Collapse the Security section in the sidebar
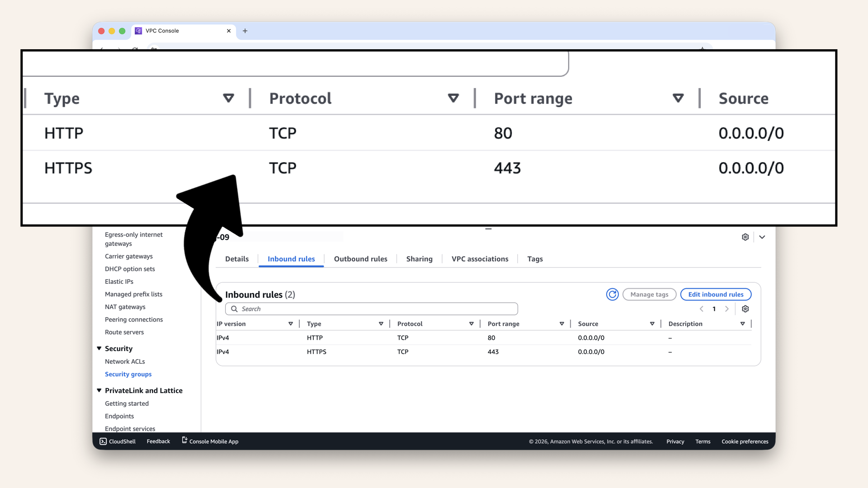Image resolution: width=868 pixels, height=488 pixels. tap(99, 348)
